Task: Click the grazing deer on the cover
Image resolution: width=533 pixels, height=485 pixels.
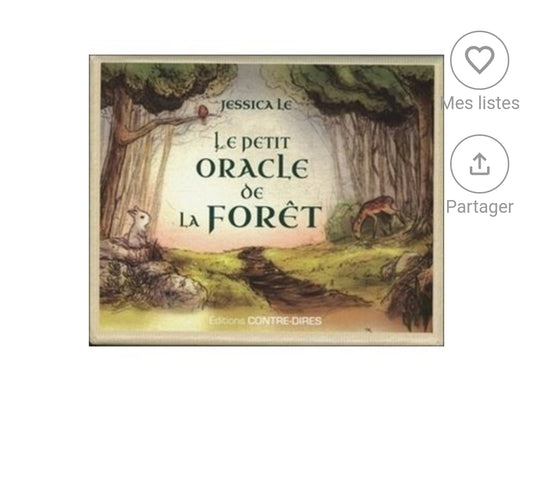Action: 376,215
